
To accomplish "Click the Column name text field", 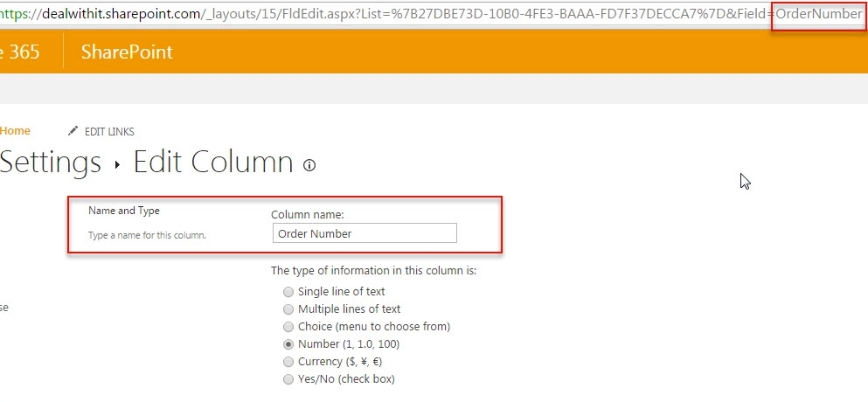I will click(365, 233).
